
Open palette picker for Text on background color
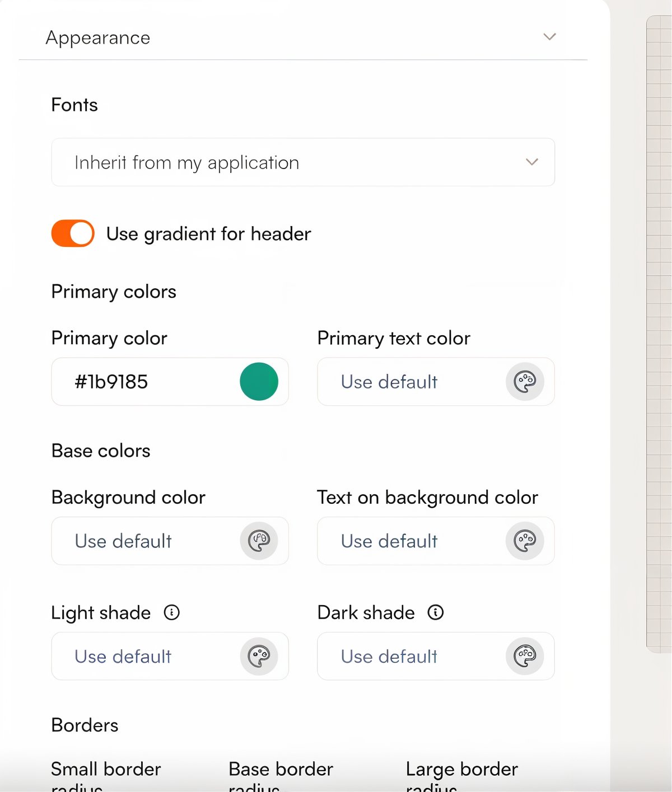point(525,541)
